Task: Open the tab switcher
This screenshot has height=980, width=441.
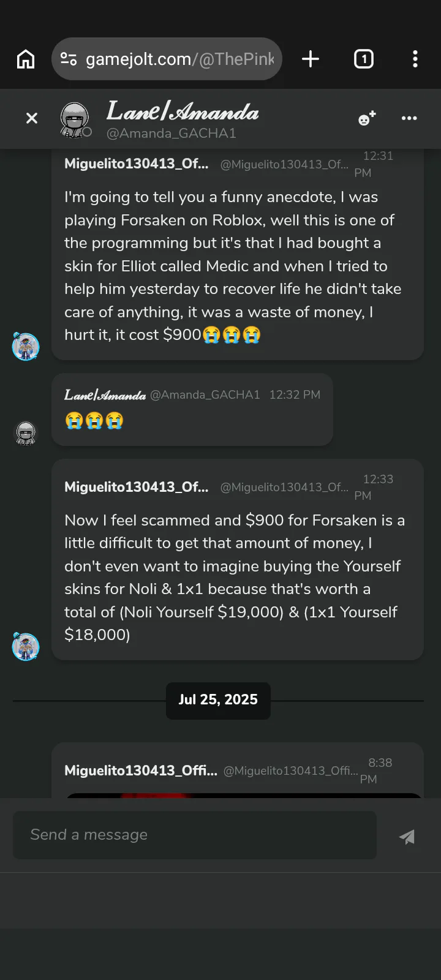Action: pos(364,59)
